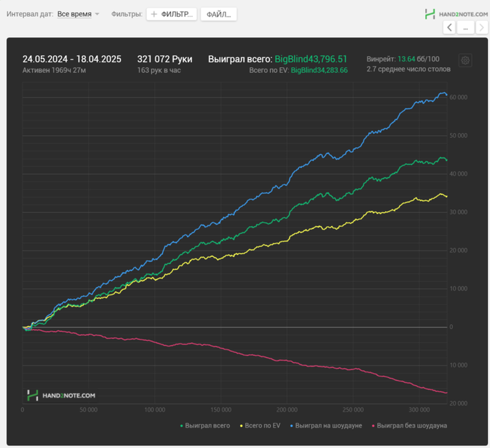This screenshot has width=490, height=448.
Task: Click the 'Интервал дат:' label
Action: (x=30, y=14)
